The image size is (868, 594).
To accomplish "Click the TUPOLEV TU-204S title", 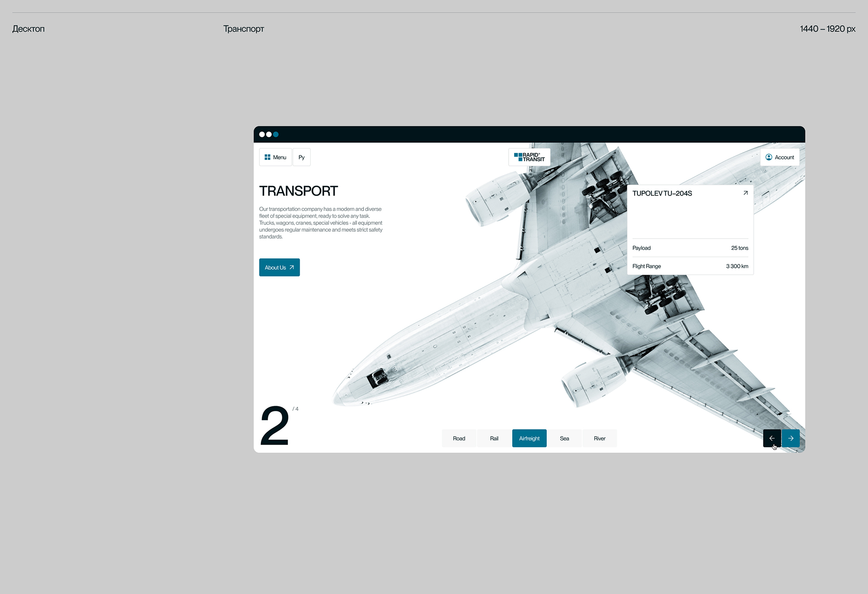I will coord(662,193).
